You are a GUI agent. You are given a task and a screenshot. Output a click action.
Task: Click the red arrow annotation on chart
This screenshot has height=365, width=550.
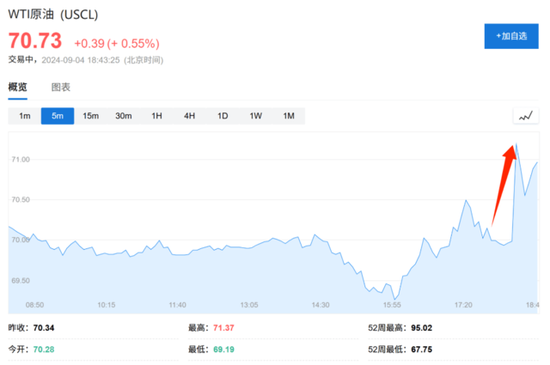coord(504,185)
